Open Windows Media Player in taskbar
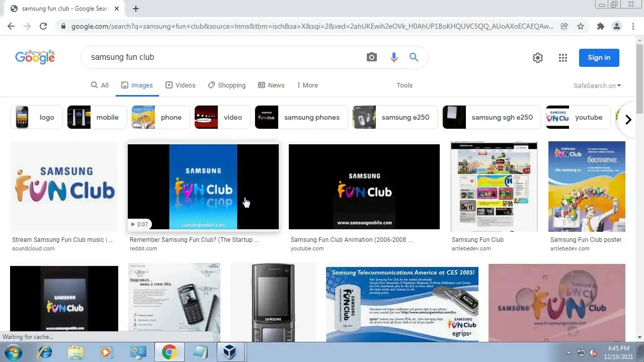The image size is (644, 362). (x=107, y=352)
